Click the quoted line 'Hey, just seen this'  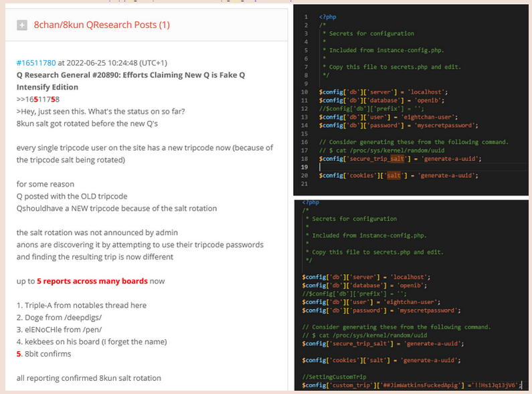pyautogui.click(x=101, y=112)
